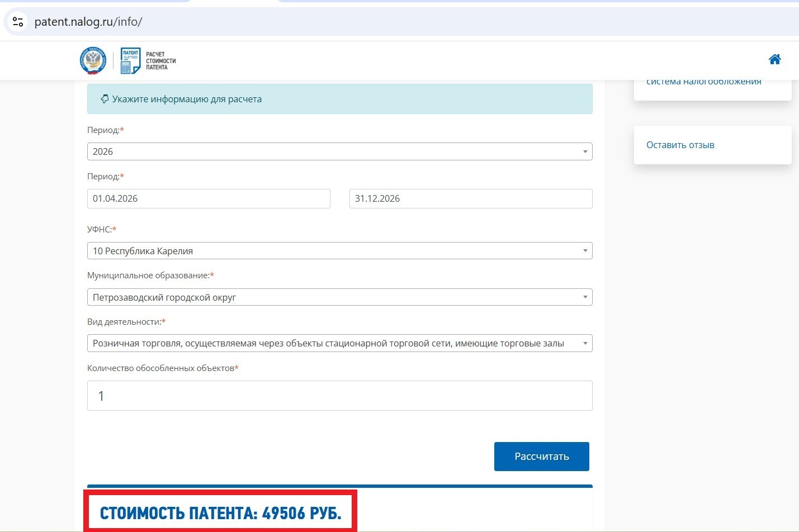
Task: Click the end date field 31.12.2026
Action: click(x=470, y=199)
